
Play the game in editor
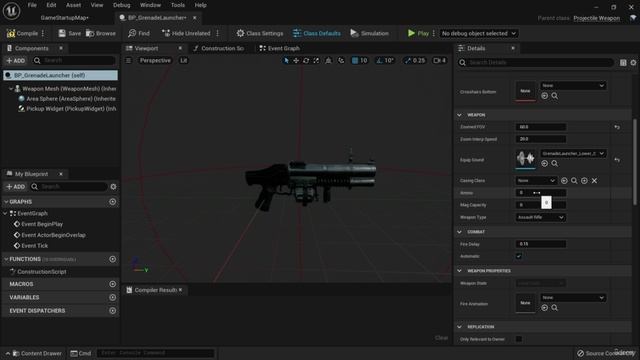[x=418, y=33]
